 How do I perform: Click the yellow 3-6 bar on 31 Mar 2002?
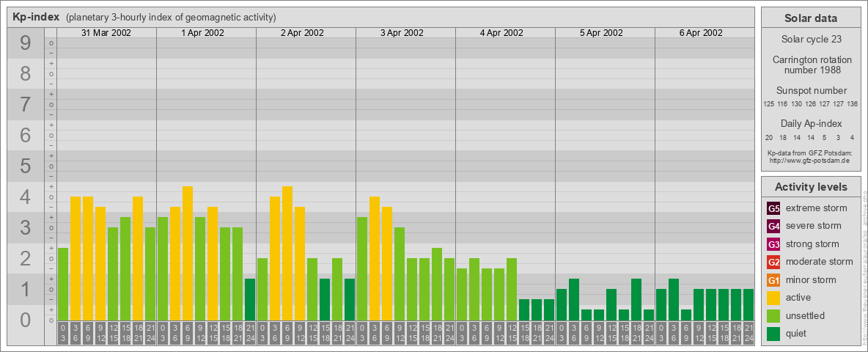(x=76, y=258)
